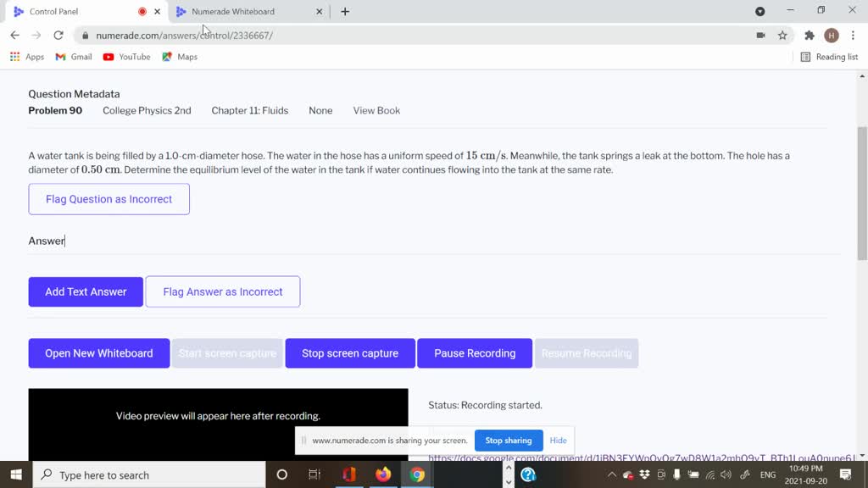Screen dimensions: 868x488
Task: Launch Firefox from the taskbar
Action: 383,474
